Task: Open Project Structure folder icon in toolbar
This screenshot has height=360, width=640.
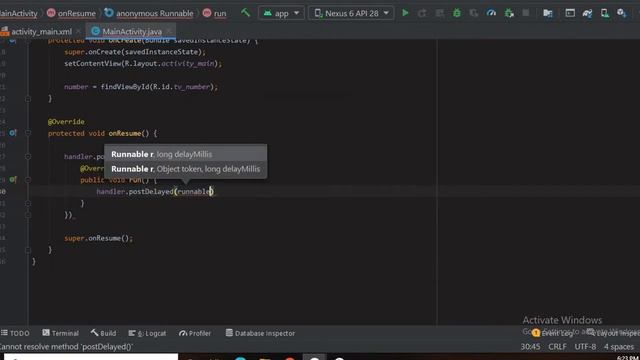Action: (x=548, y=13)
